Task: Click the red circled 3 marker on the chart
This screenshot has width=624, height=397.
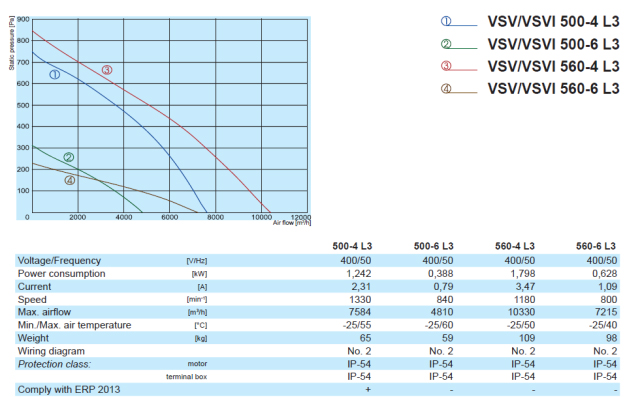Action: [107, 70]
